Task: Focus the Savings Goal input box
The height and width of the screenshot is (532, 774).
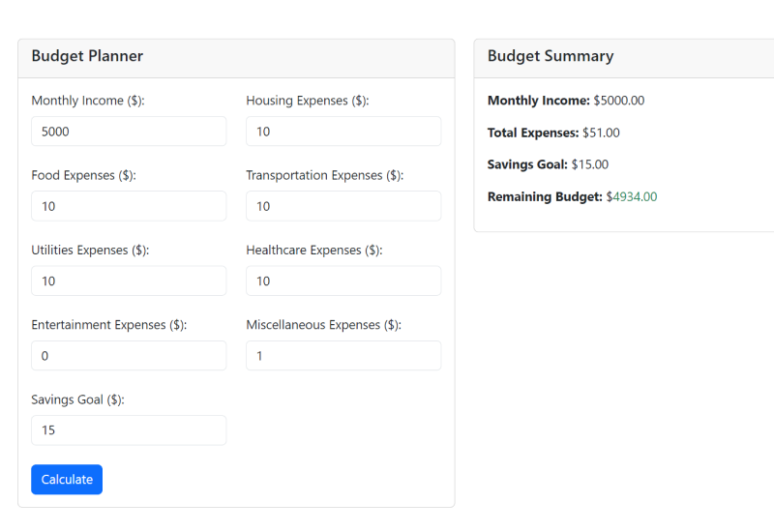Action: pyautogui.click(x=129, y=430)
